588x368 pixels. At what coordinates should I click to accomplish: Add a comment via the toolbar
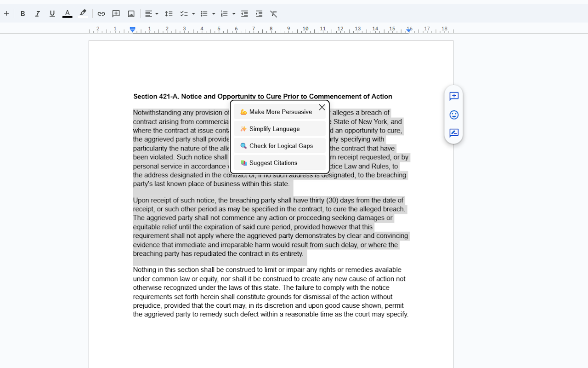(116, 14)
